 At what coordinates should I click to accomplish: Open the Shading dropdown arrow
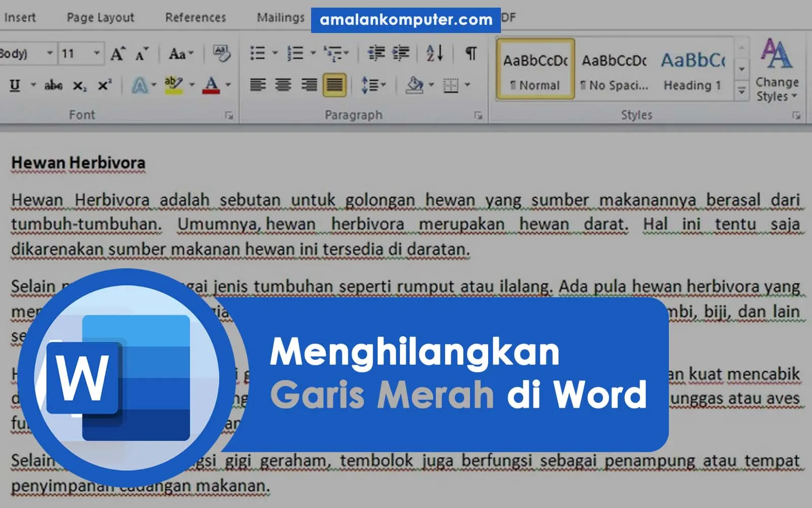pyautogui.click(x=431, y=85)
